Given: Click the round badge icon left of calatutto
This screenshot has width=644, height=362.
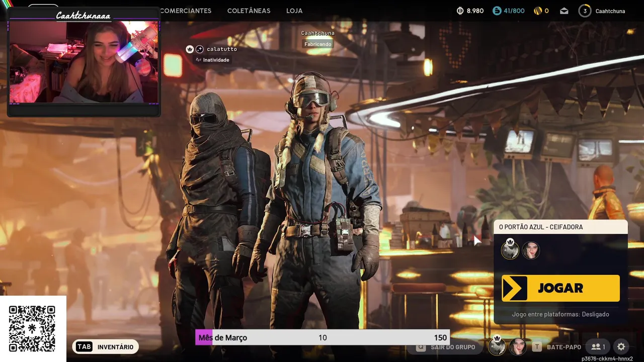Looking at the screenshot, I should pos(199,49).
